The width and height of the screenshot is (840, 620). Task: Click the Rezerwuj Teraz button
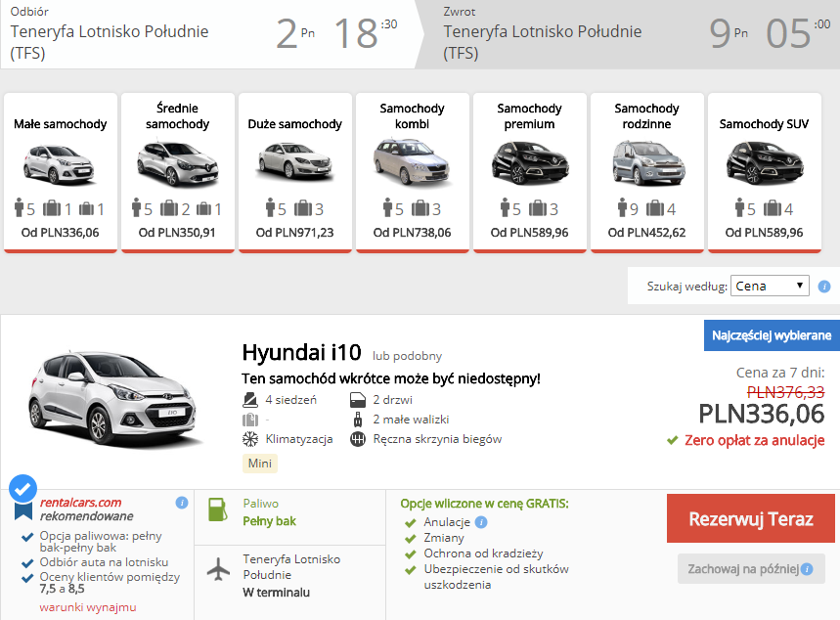751,518
